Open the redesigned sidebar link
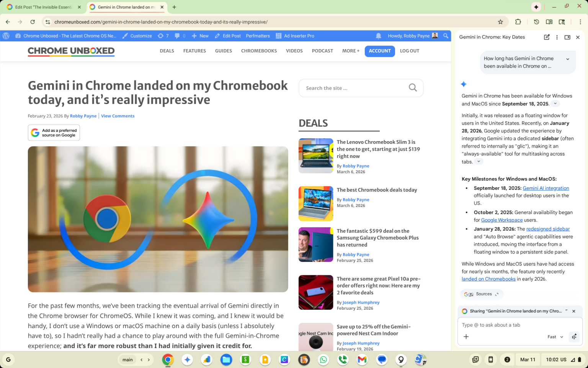The height and width of the screenshot is (368, 588). click(x=548, y=229)
